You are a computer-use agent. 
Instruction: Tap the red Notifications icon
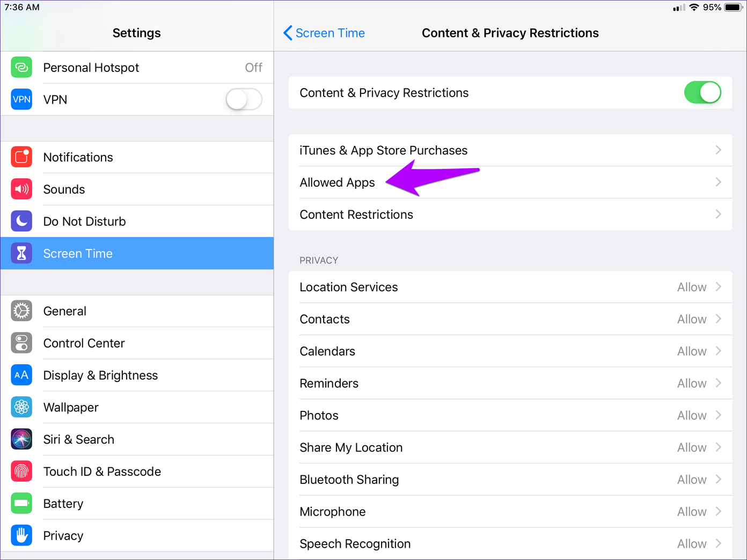coord(21,157)
